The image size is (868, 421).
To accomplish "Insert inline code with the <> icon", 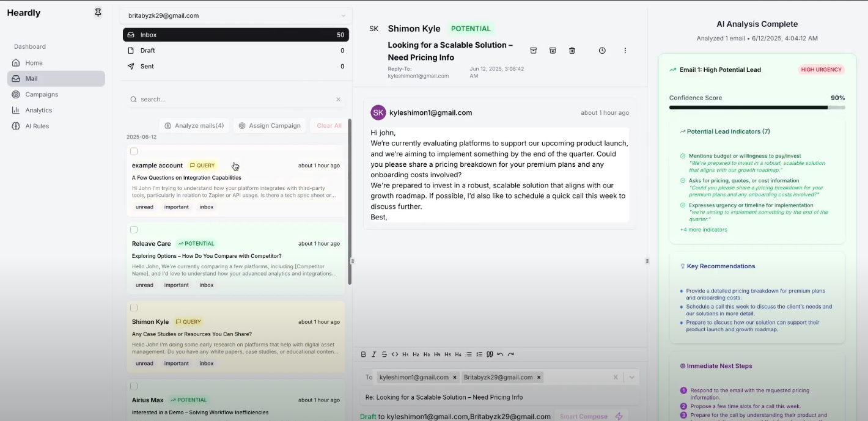I will [x=395, y=354].
